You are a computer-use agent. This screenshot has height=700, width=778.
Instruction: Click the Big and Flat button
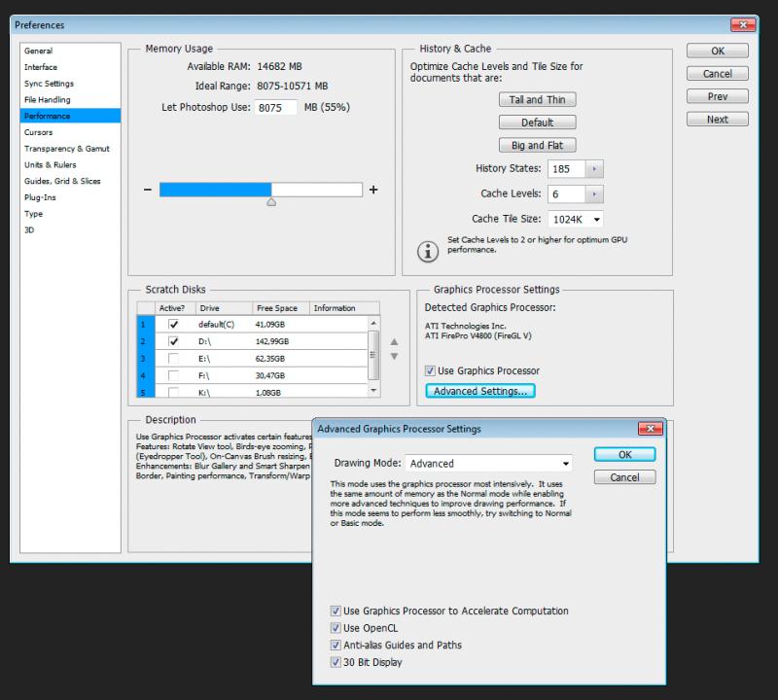538,146
